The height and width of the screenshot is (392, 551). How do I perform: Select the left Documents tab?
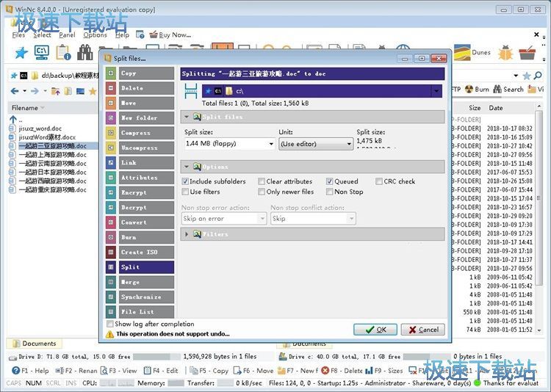tap(35, 343)
